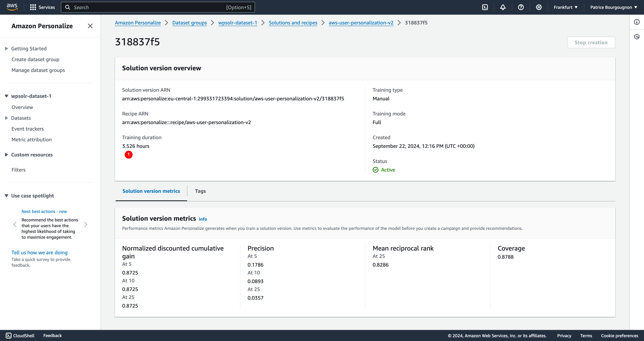
Task: Select the 3.526 hours training duration
Action: click(x=136, y=146)
